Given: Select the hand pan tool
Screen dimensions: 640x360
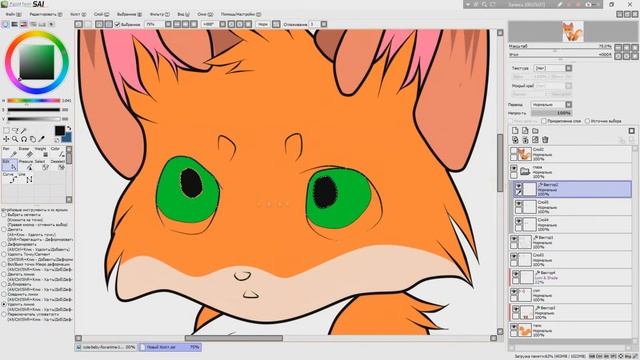Looking at the screenshot, I should point(33,139).
